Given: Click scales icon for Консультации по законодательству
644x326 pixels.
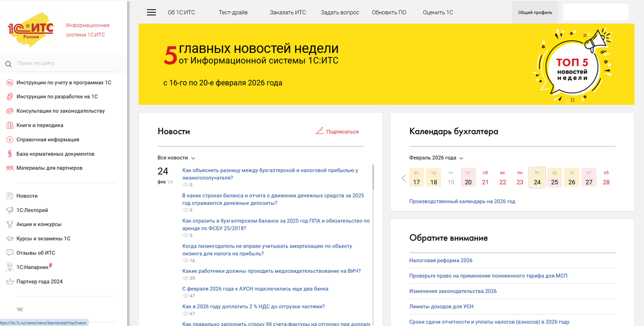Looking at the screenshot, I should point(10,111).
